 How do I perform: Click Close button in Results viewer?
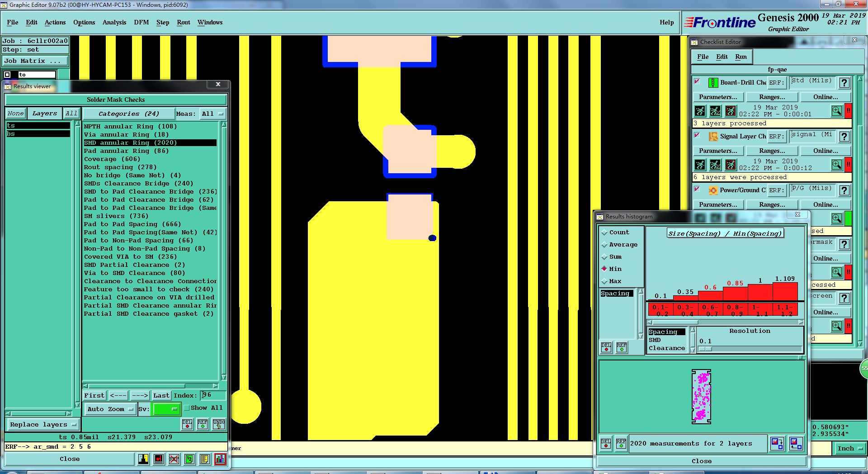click(70, 459)
